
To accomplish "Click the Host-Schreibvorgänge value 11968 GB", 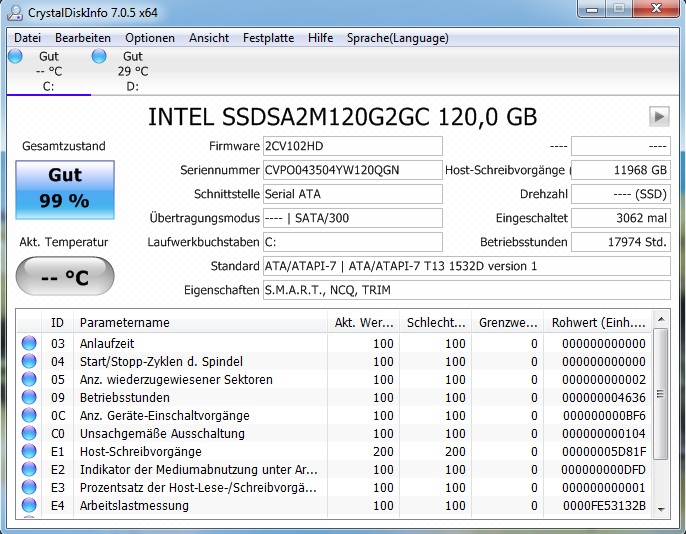I will click(x=621, y=170).
